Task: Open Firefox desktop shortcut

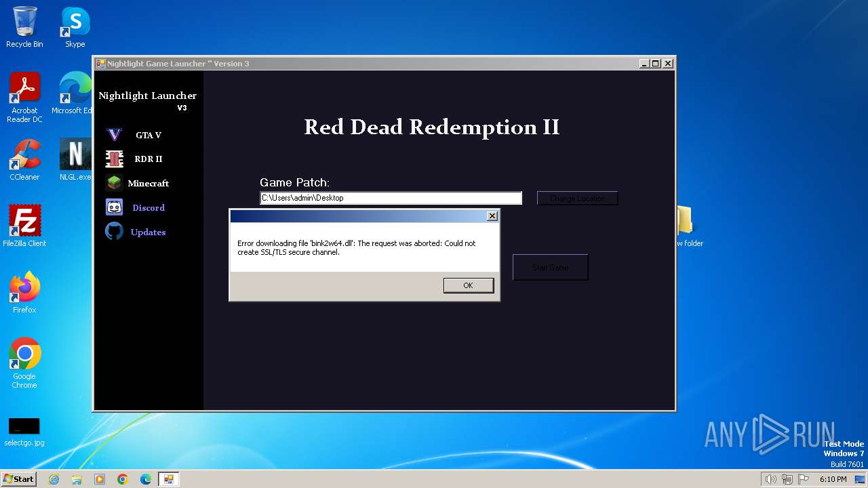Action: coord(24,292)
